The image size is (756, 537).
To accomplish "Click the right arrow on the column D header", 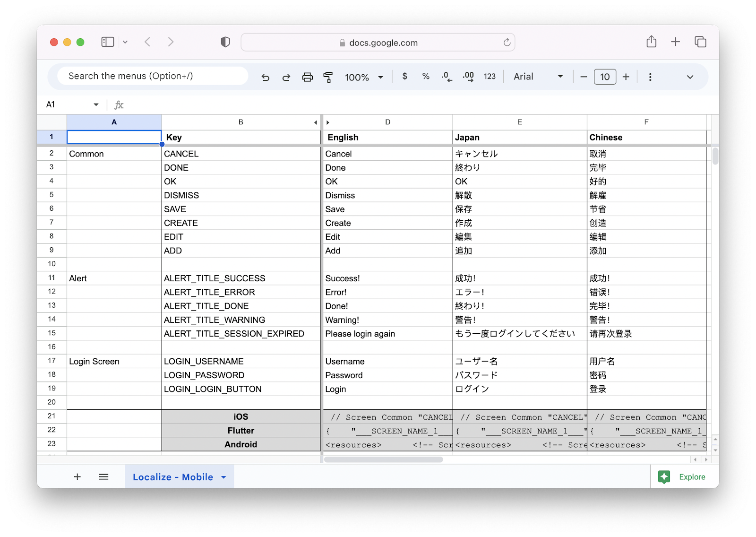I will pyautogui.click(x=327, y=122).
